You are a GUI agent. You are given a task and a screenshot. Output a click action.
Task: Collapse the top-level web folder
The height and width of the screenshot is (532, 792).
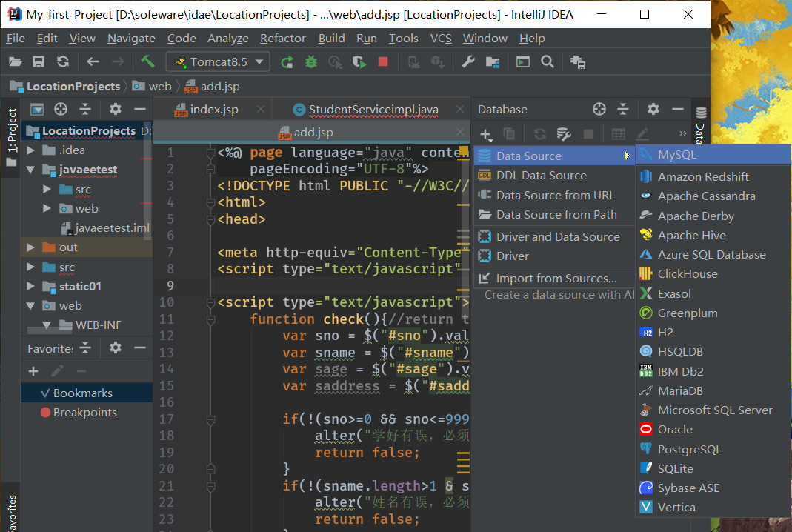click(x=31, y=306)
